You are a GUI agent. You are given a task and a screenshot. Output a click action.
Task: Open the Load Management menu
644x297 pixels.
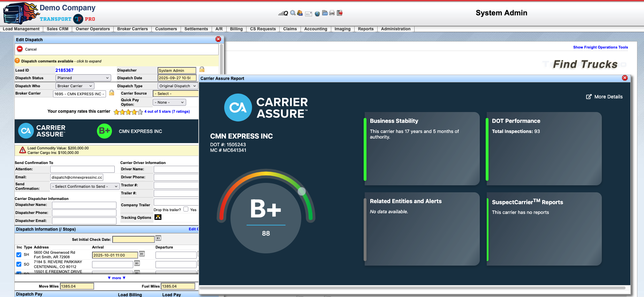tap(21, 29)
